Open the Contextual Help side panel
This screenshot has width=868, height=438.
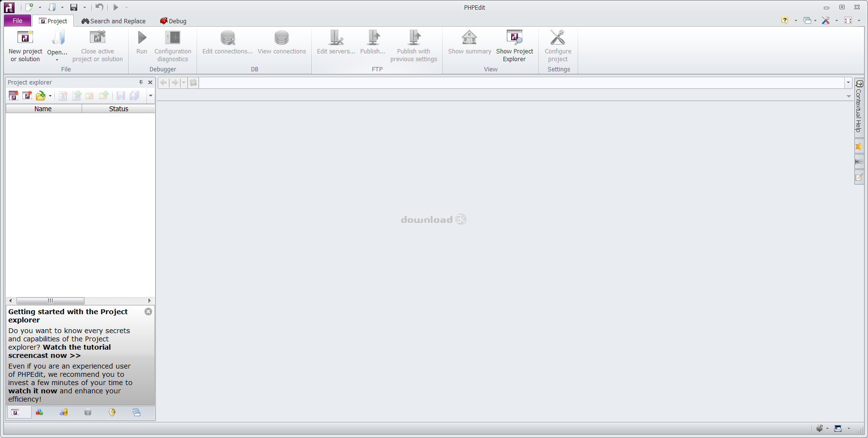pyautogui.click(x=859, y=106)
